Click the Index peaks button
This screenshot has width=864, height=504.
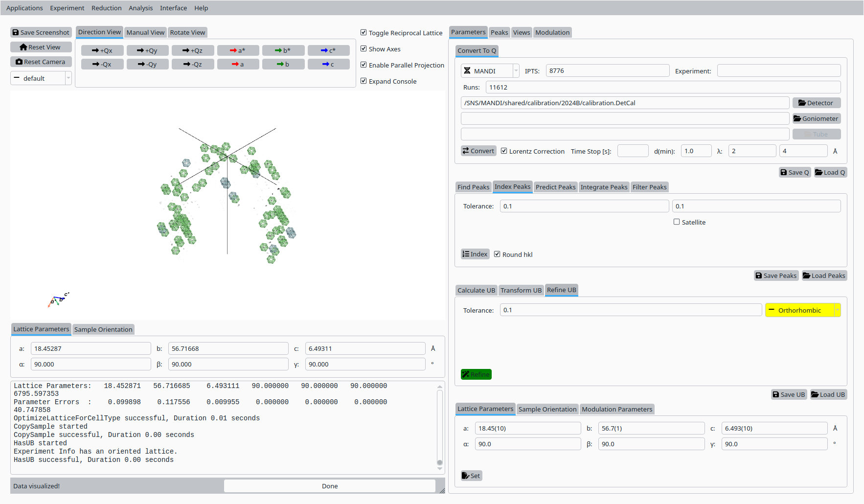click(x=475, y=254)
